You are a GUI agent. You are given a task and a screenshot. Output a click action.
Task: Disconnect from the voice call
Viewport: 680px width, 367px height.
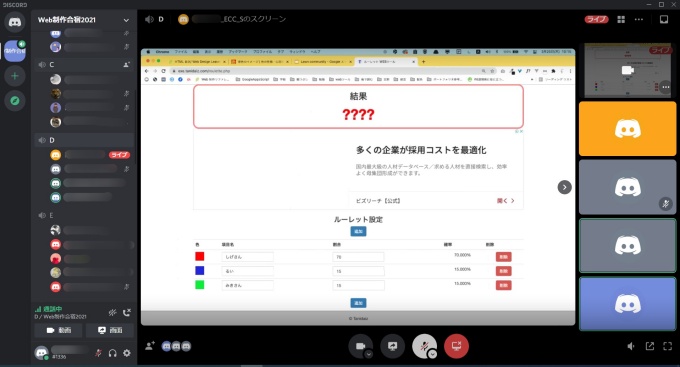127,312
